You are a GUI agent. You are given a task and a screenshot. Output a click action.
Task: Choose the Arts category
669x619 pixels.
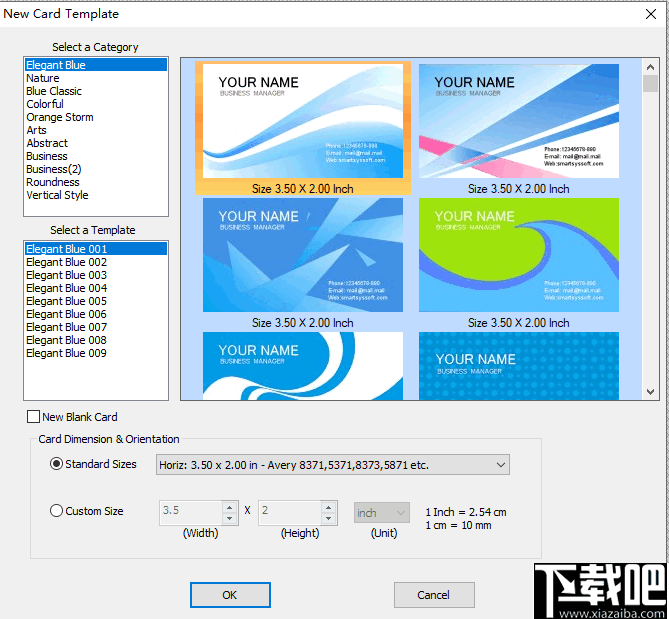[96, 130]
